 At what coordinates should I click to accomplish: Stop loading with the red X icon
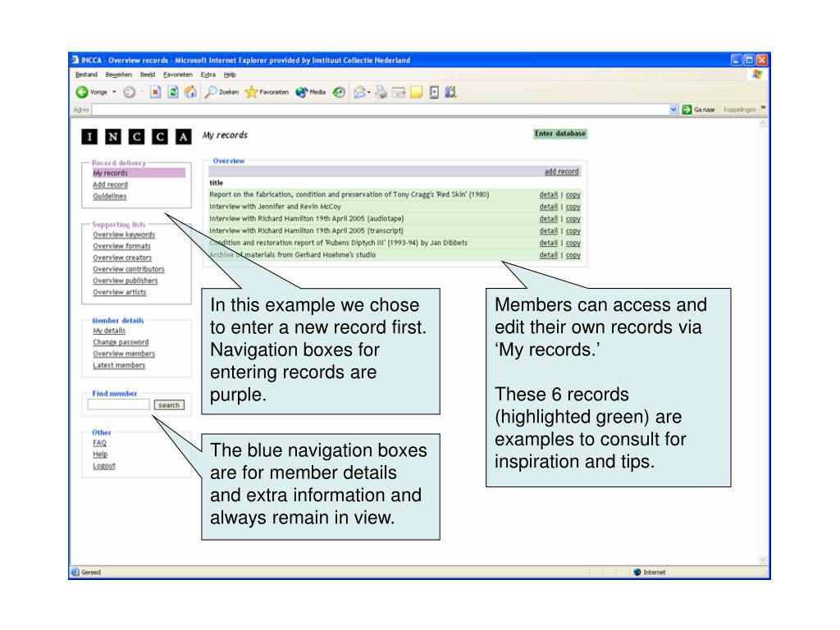point(155,92)
